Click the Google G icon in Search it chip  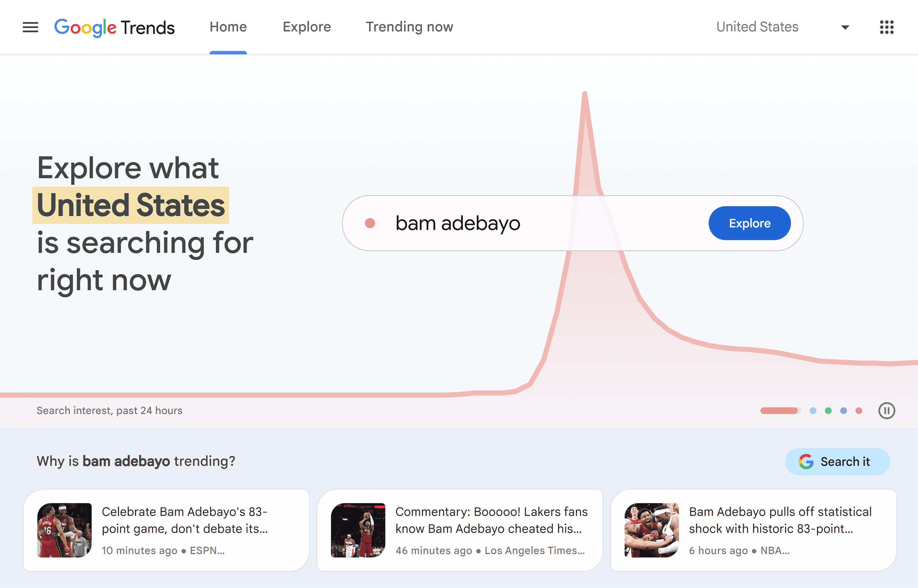(x=806, y=461)
